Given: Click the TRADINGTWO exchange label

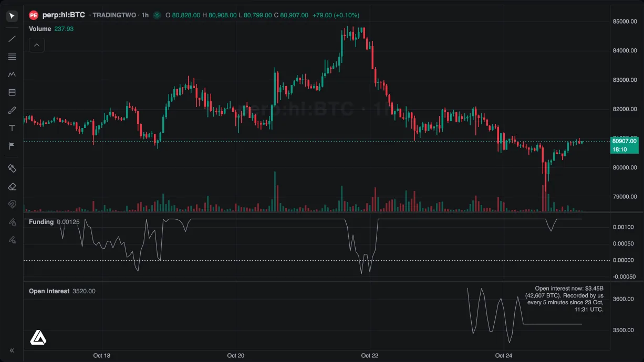Looking at the screenshot, I should [x=114, y=15].
